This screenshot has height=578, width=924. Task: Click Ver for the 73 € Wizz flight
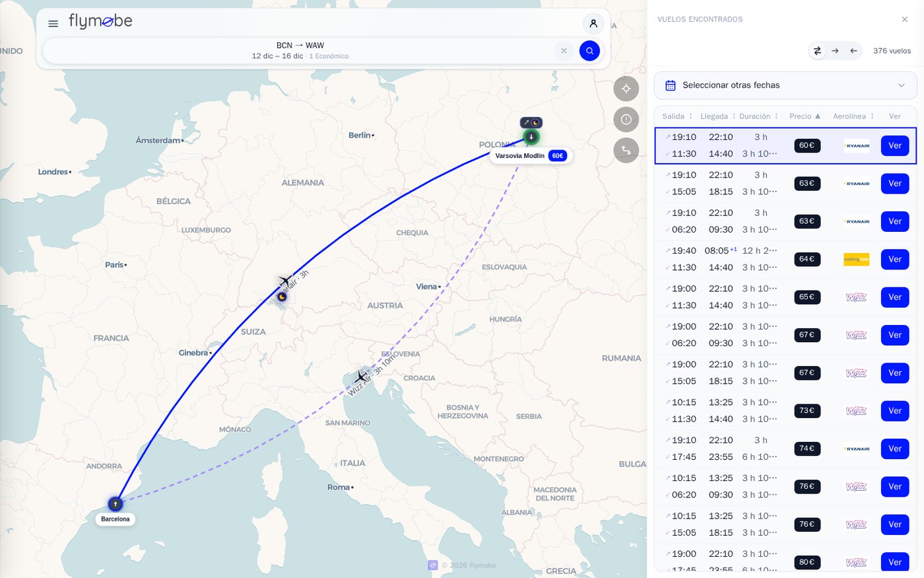coord(895,411)
